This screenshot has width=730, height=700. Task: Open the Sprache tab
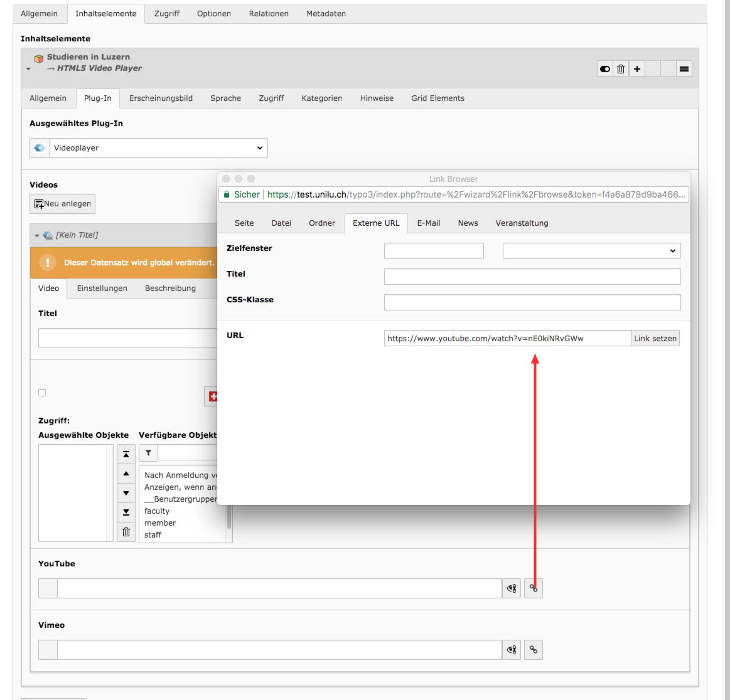click(x=226, y=98)
